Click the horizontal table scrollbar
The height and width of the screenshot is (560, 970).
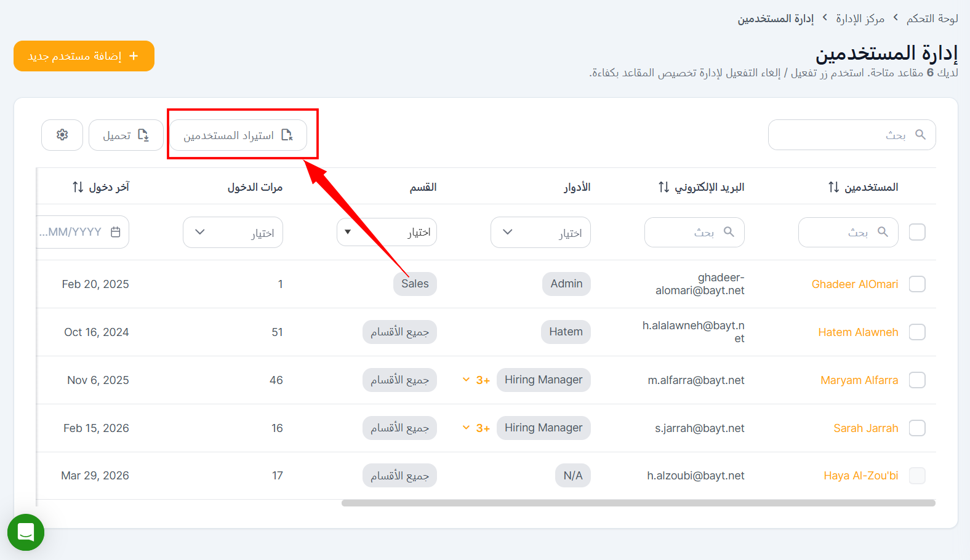coord(638,503)
